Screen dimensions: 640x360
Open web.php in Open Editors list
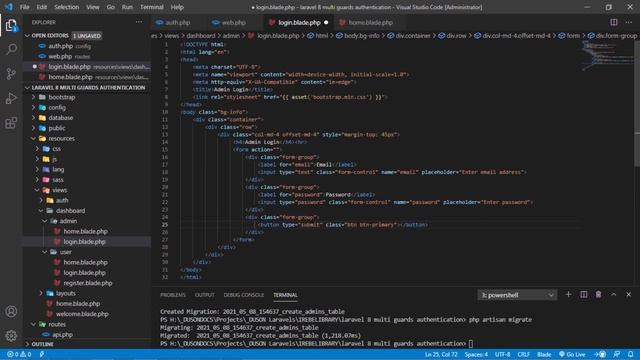87,56
